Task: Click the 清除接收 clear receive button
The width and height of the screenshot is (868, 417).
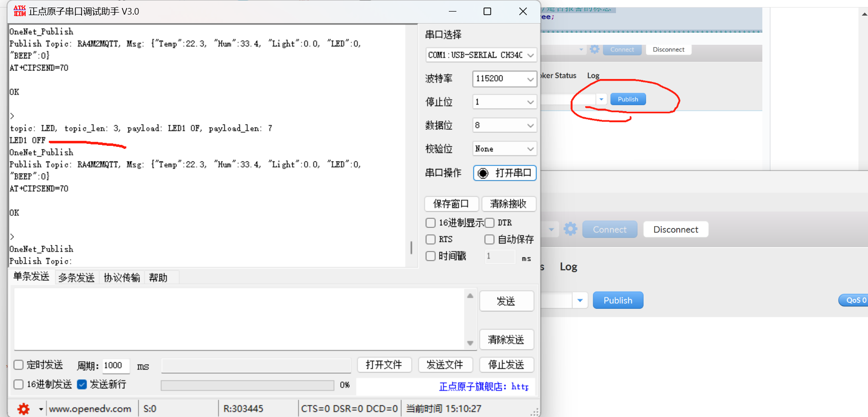Action: [x=508, y=204]
